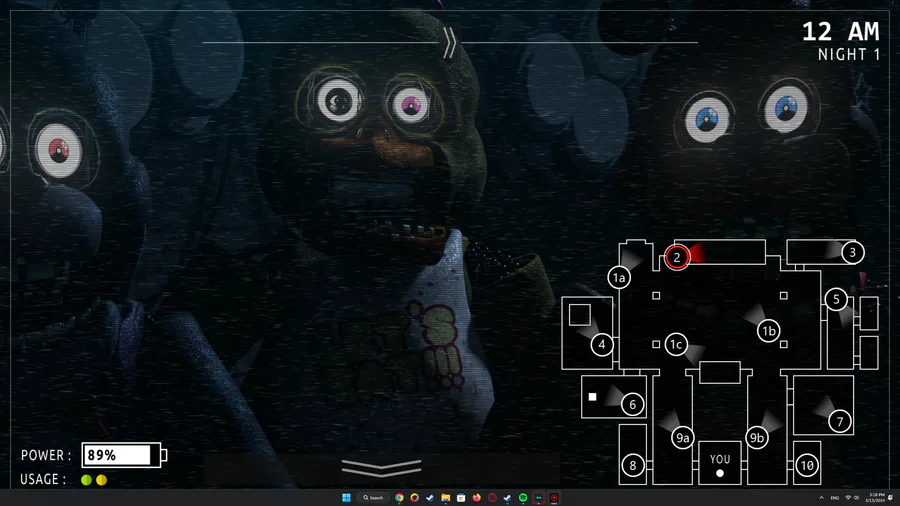This screenshot has height=506, width=900.
Task: Open File Explorer from the taskbar
Action: [x=445, y=497]
